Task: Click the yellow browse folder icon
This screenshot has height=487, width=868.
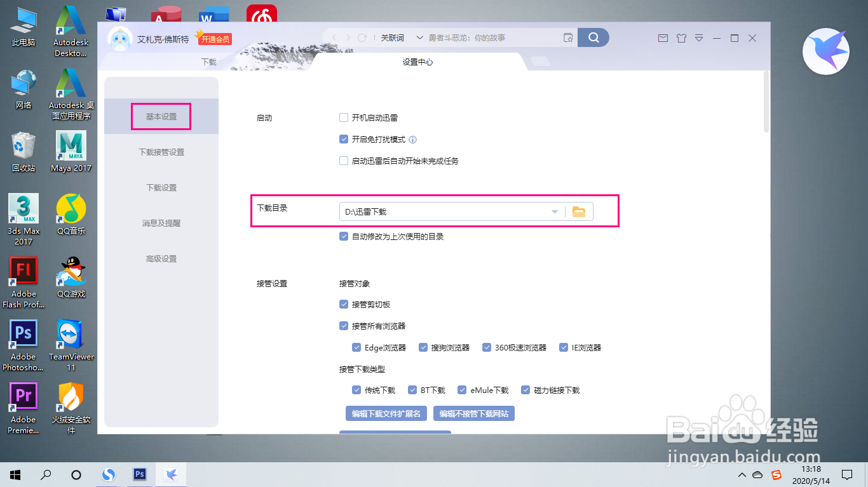Action: [578, 211]
